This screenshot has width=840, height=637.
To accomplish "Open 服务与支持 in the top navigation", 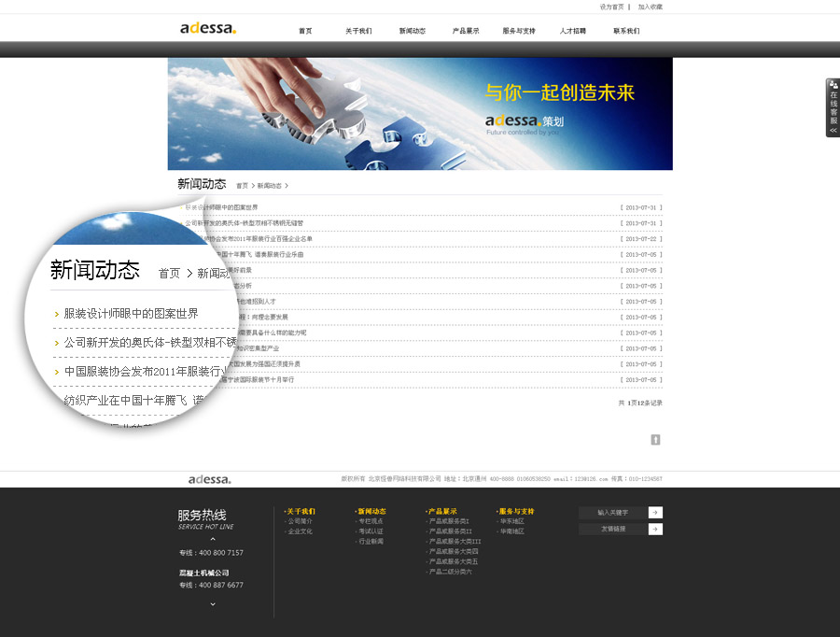I will (519, 31).
